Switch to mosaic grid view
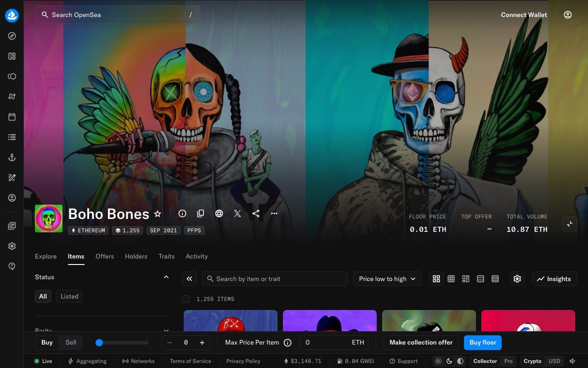This screenshot has width=588, height=368. point(466,279)
